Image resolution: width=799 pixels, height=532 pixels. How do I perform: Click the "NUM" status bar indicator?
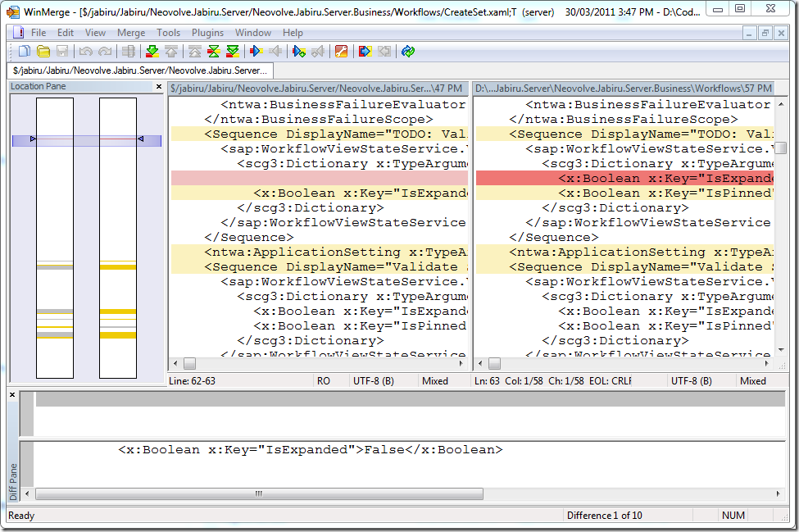(733, 515)
